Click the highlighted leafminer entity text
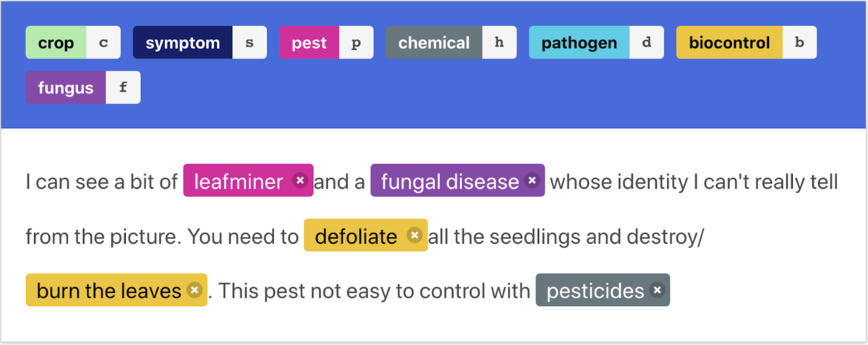The width and height of the screenshot is (868, 345). pyautogui.click(x=238, y=182)
